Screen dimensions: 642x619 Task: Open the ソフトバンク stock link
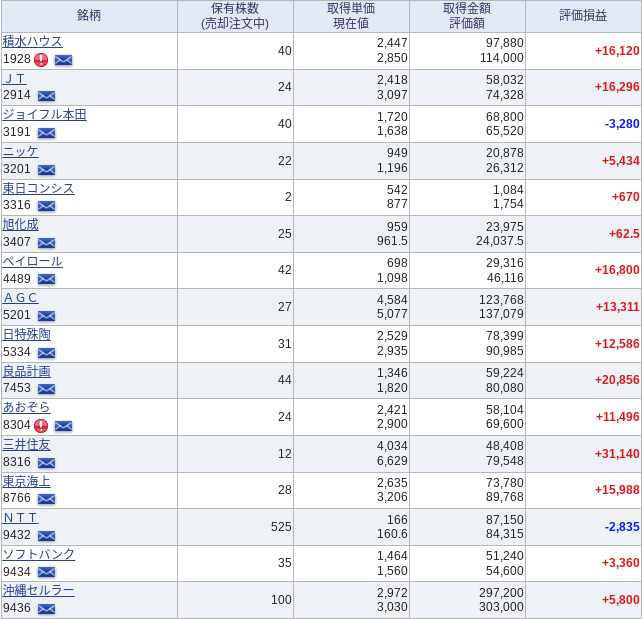point(38,554)
